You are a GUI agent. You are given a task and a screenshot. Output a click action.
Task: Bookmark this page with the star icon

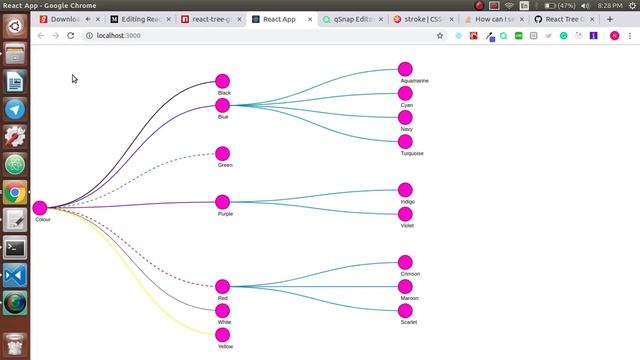click(440, 36)
